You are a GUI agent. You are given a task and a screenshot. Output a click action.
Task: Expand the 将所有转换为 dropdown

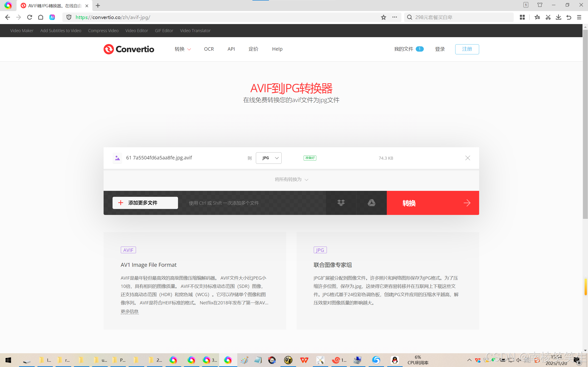click(291, 179)
